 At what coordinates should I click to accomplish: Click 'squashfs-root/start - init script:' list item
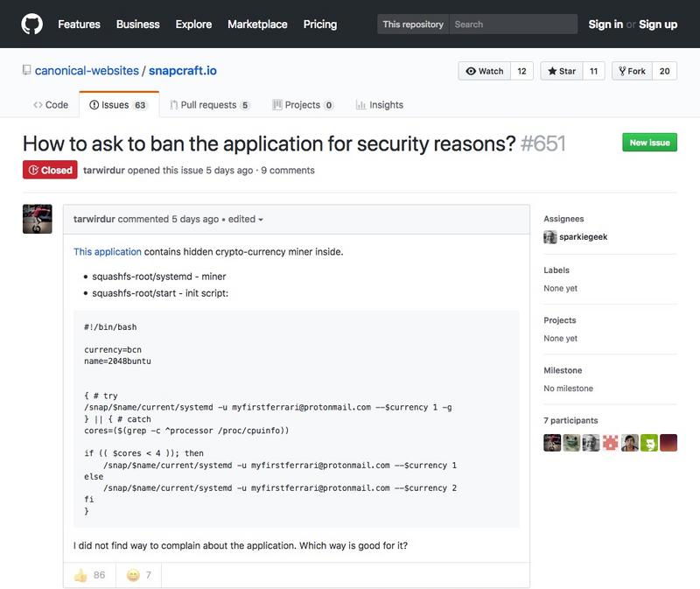(x=160, y=293)
